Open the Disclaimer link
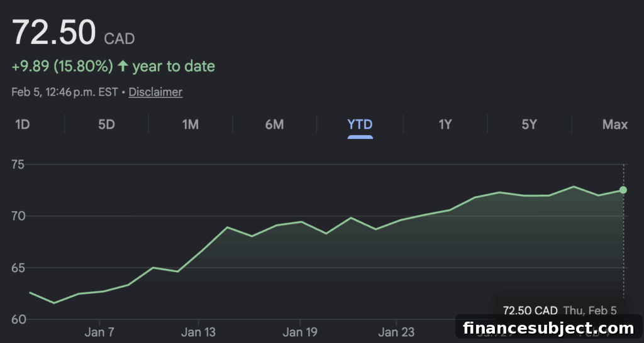 coord(156,92)
